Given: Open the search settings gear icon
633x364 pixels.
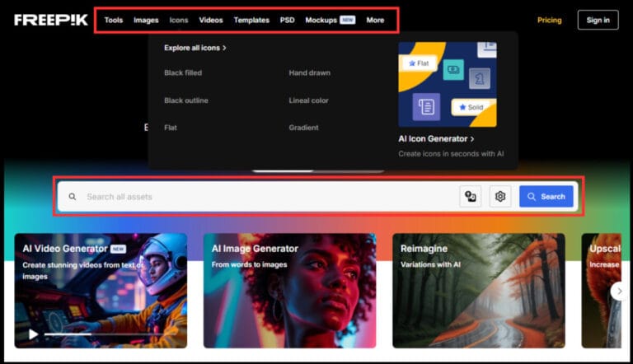Looking at the screenshot, I should coord(500,196).
